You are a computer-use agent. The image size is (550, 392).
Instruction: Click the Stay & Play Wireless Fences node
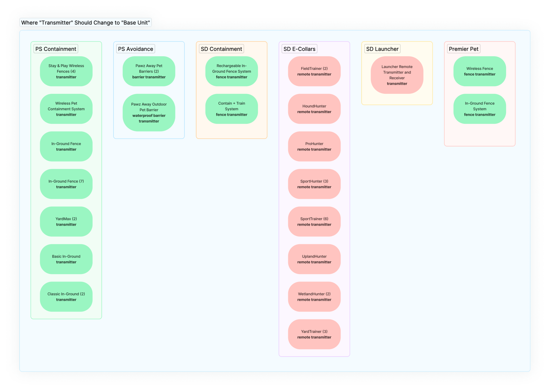pos(66,71)
